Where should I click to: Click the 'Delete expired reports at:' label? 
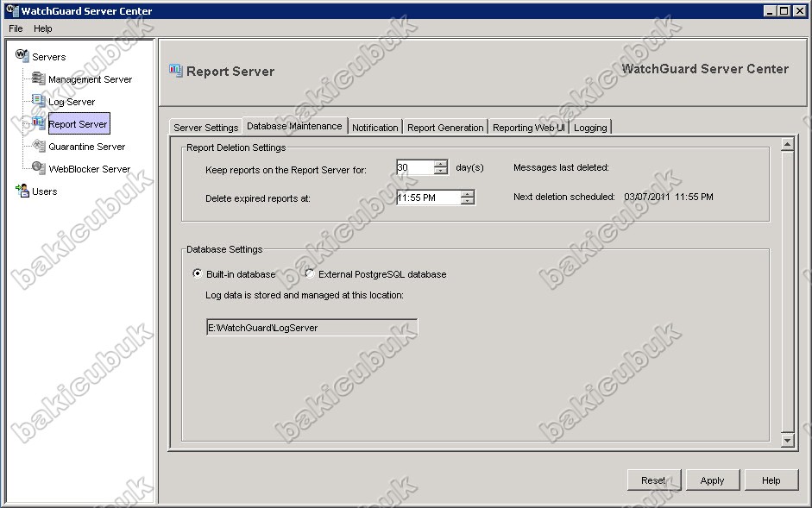[258, 198]
